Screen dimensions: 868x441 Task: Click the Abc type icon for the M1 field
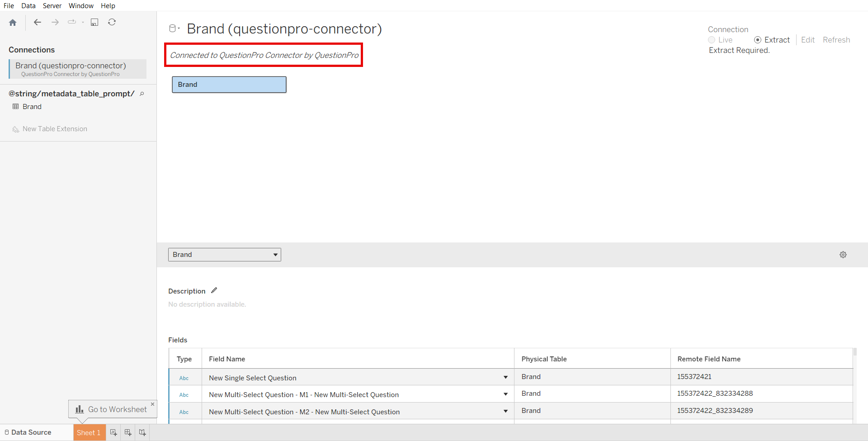[x=184, y=395]
